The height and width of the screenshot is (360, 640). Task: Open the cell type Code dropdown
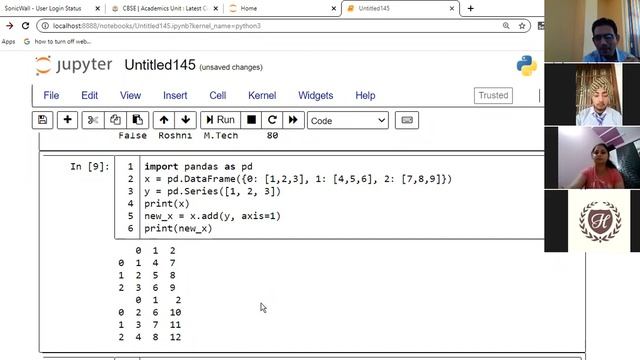click(x=348, y=120)
